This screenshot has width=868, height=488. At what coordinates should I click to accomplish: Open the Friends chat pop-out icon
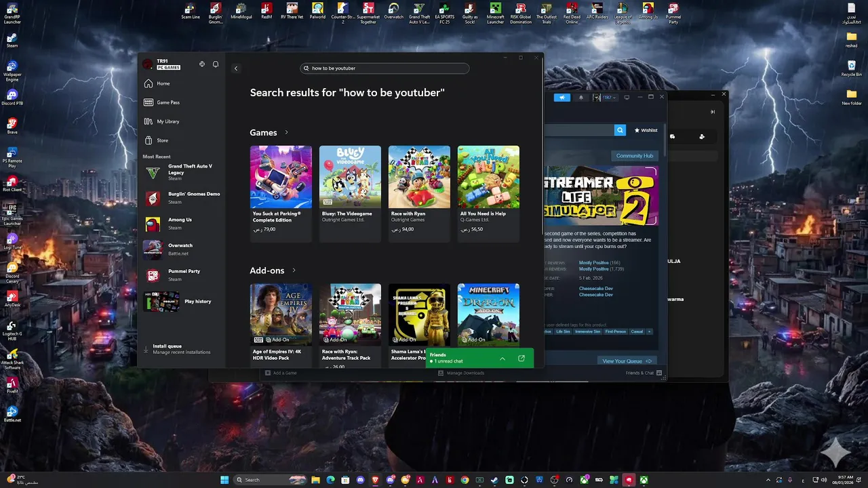tap(521, 359)
